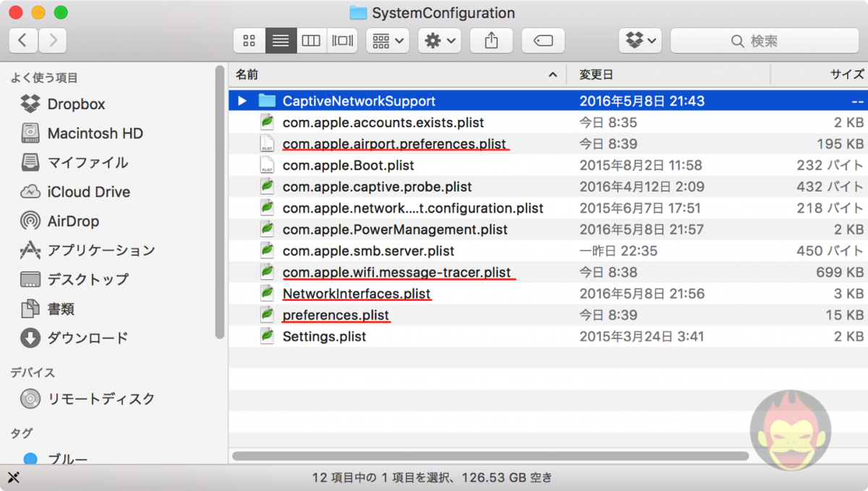Click the tags button in the toolbar
This screenshot has width=868, height=491.
[543, 40]
